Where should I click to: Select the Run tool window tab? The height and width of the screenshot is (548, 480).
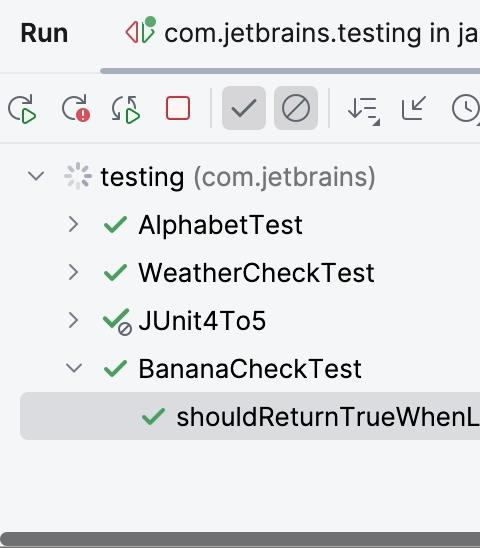[x=44, y=34]
